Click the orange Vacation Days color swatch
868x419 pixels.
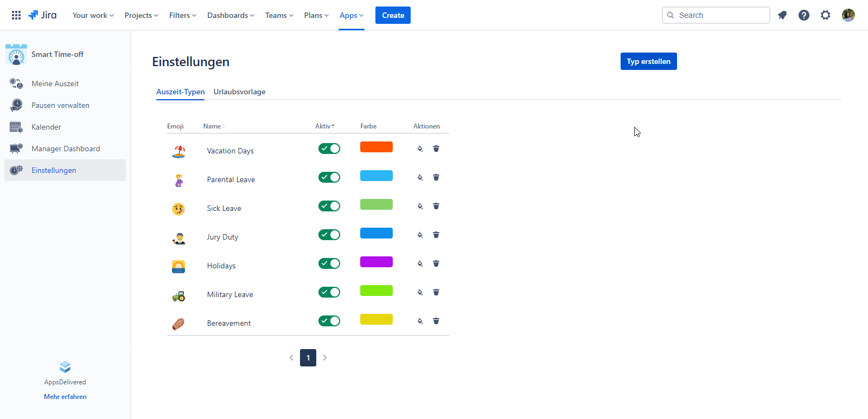point(376,147)
